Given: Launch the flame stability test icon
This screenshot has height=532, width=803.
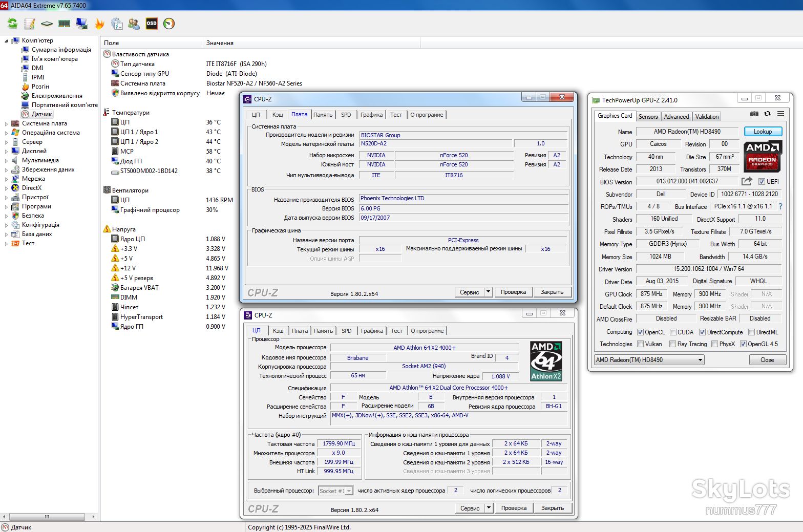Looking at the screenshot, I should point(99,24).
